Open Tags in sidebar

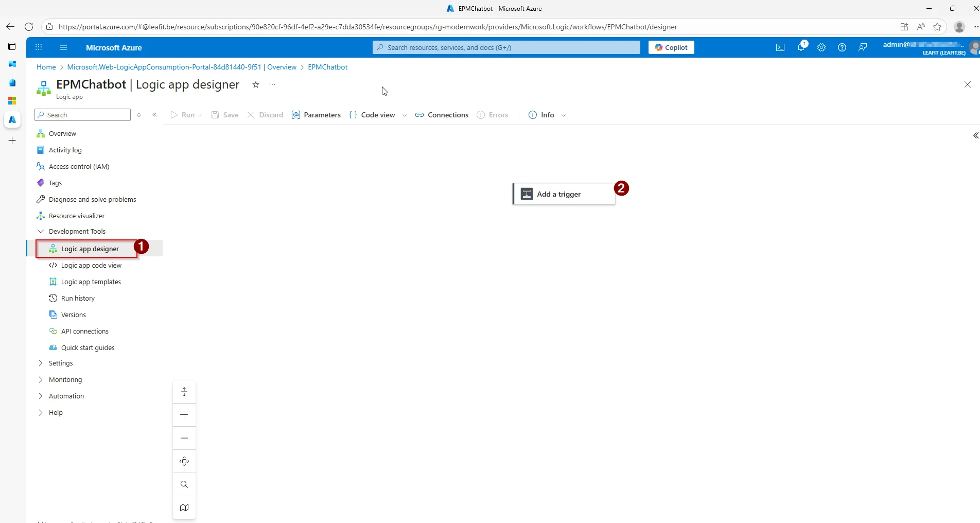(55, 183)
